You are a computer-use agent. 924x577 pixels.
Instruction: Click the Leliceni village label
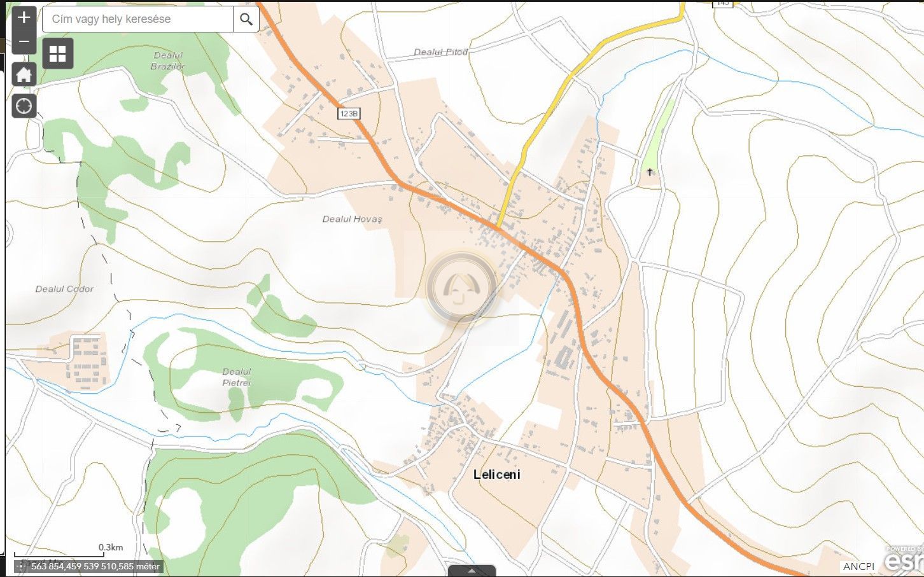[x=496, y=475]
